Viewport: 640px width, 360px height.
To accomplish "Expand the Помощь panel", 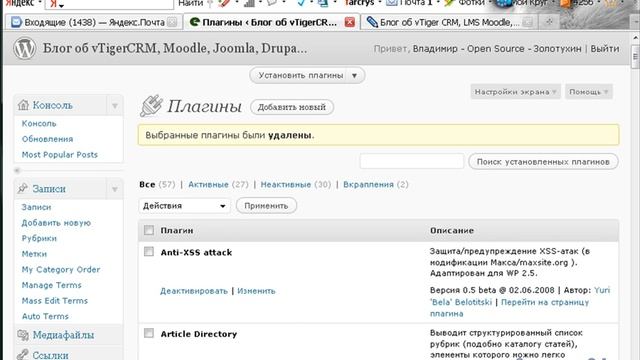I will (x=589, y=92).
